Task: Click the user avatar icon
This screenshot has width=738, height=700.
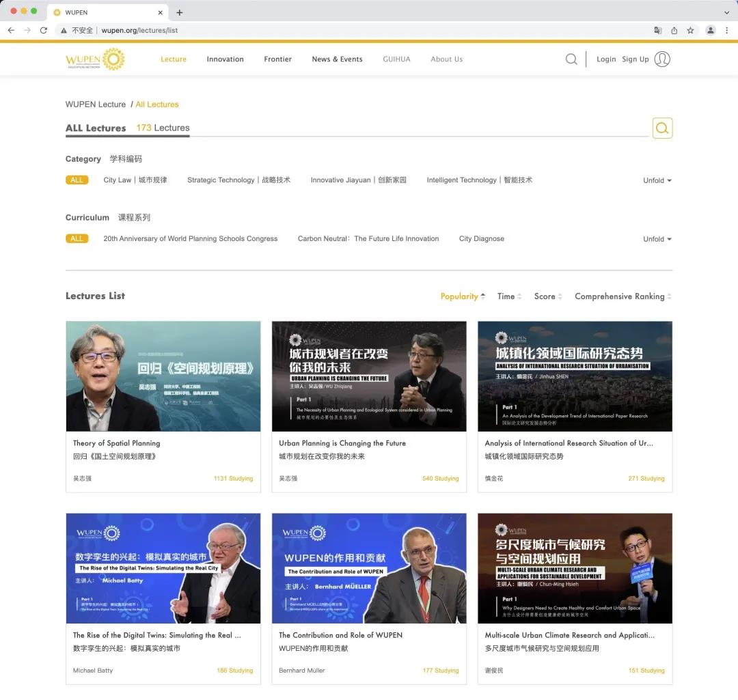Action: coord(661,59)
